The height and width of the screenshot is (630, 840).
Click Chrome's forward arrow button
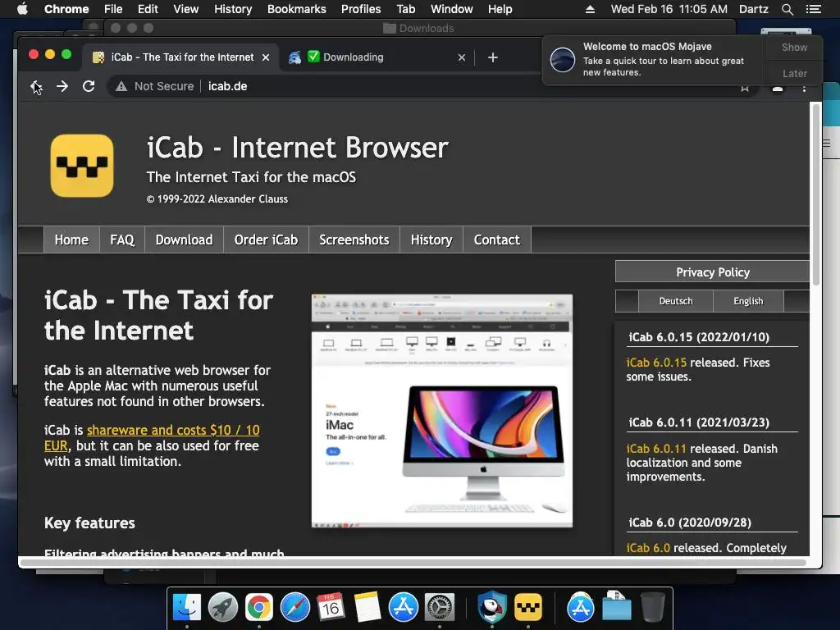(62, 86)
